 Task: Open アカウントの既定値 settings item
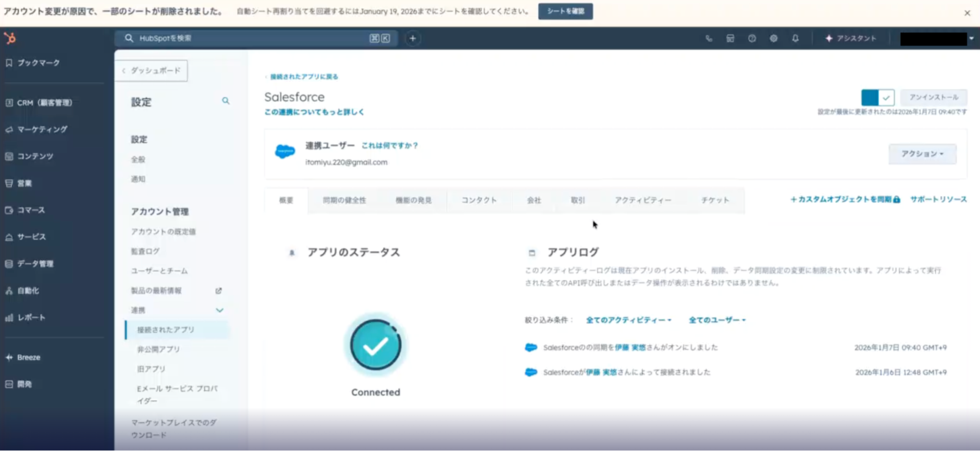[x=163, y=232]
